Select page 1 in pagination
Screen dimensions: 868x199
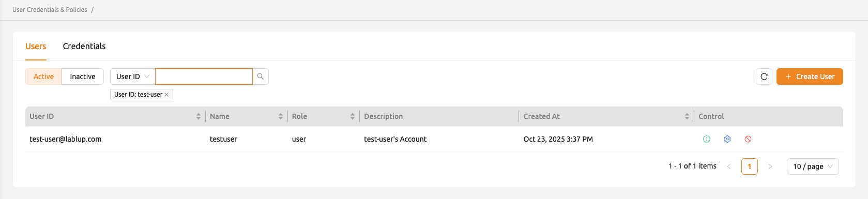pyautogui.click(x=750, y=166)
